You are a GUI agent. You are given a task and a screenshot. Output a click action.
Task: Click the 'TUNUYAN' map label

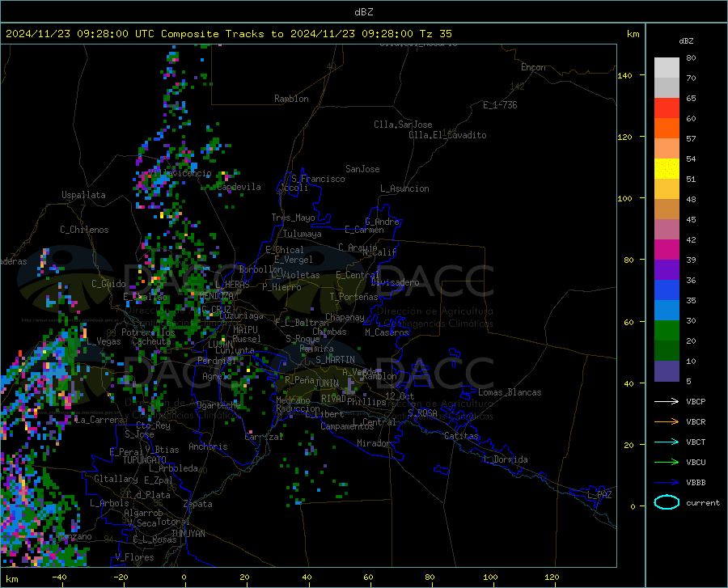pos(188,534)
